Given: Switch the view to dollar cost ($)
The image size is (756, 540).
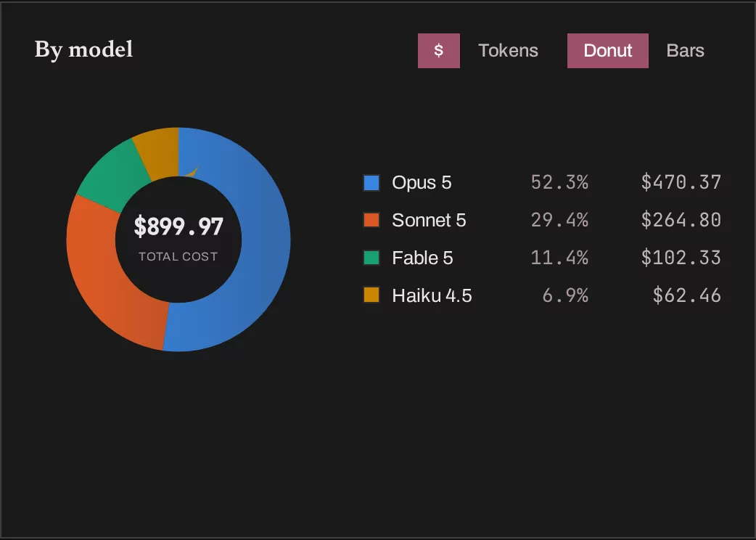Looking at the screenshot, I should pos(438,51).
